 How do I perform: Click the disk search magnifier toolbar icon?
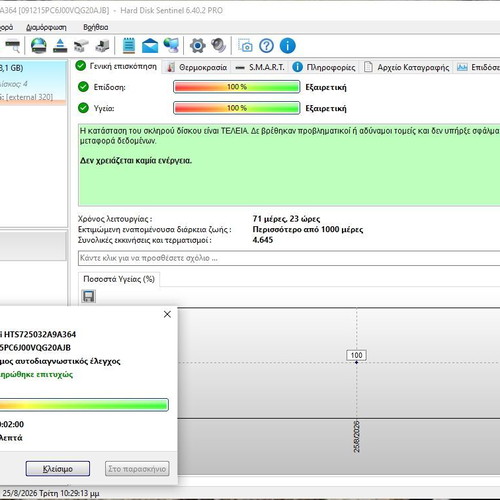[x=13, y=46]
